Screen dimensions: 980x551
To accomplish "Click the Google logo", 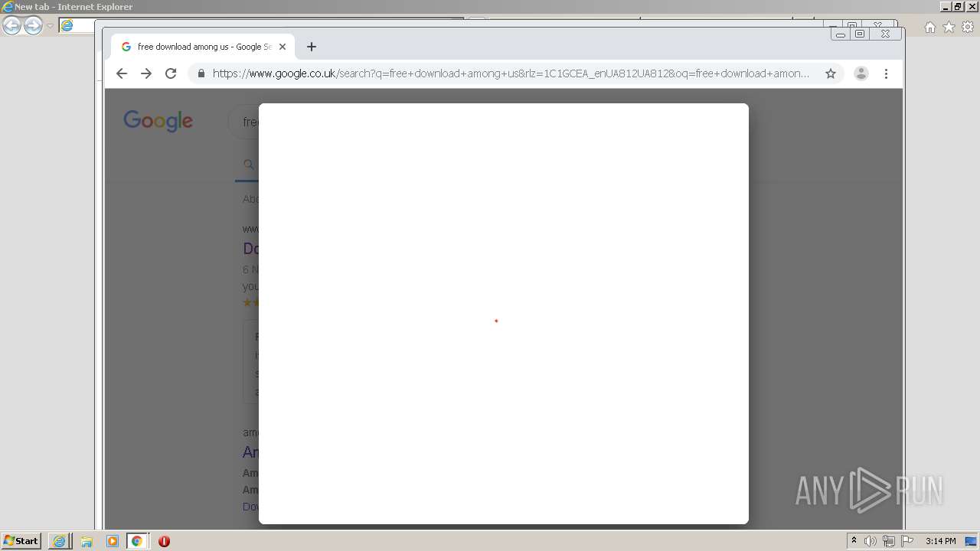I will click(x=158, y=121).
